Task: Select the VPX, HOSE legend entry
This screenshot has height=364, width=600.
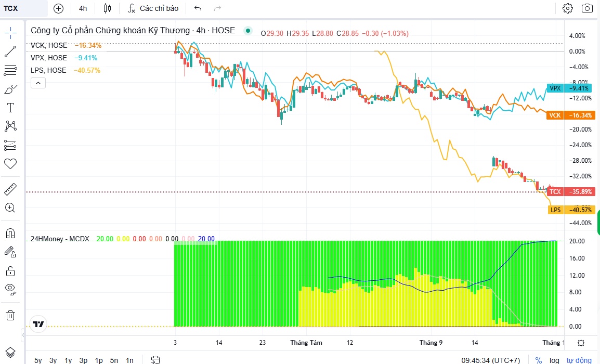Action: pyautogui.click(x=49, y=58)
